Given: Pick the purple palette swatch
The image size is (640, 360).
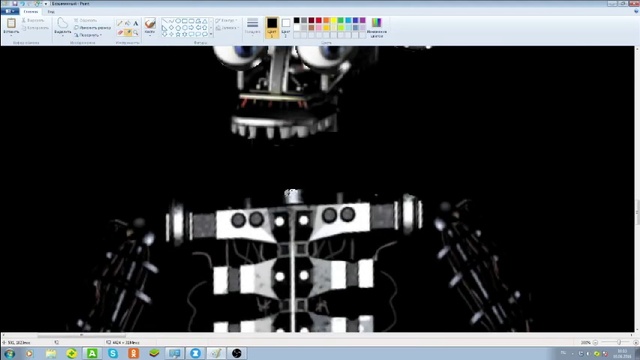Looking at the screenshot, I should point(363,20).
